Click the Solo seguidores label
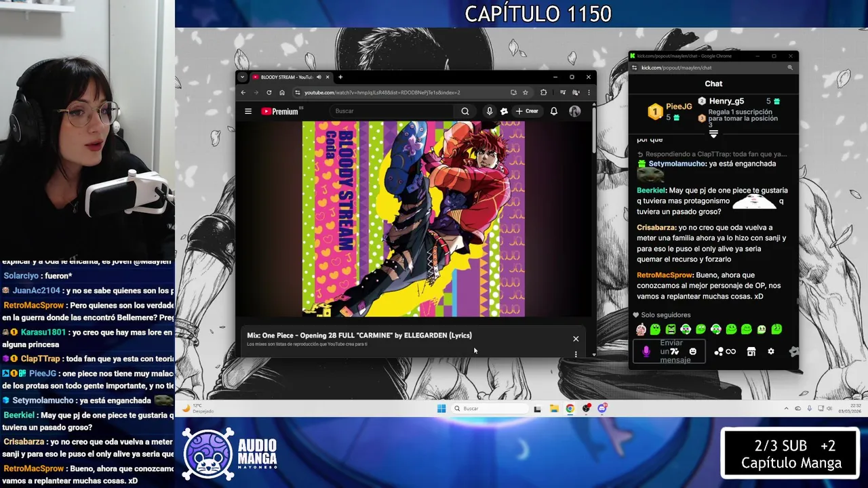The image size is (868, 488). [x=662, y=315]
